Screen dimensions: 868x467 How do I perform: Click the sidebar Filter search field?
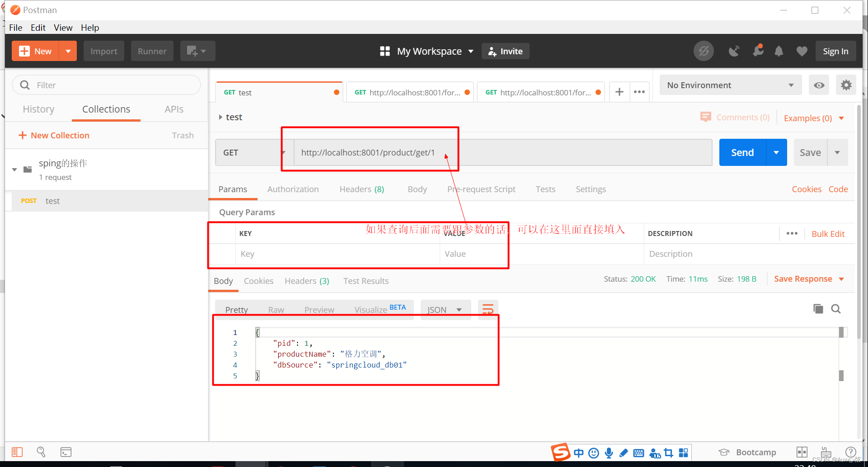(106, 85)
